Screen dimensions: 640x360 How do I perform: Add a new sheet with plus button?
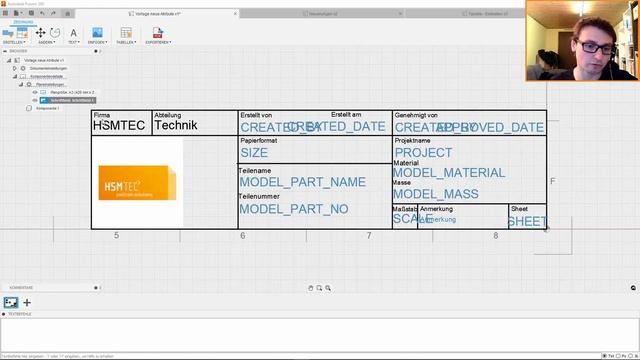[27, 302]
